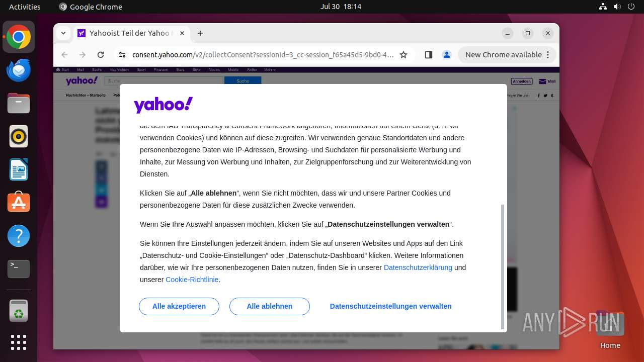Open the Chrome three-dot menu
This screenshot has width=644, height=362.
tap(548, 55)
